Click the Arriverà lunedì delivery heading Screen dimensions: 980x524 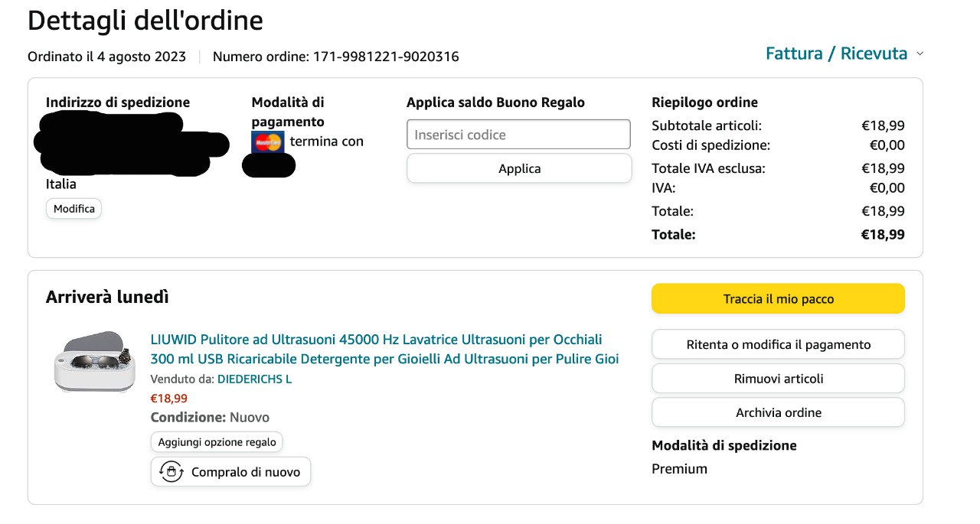107,297
